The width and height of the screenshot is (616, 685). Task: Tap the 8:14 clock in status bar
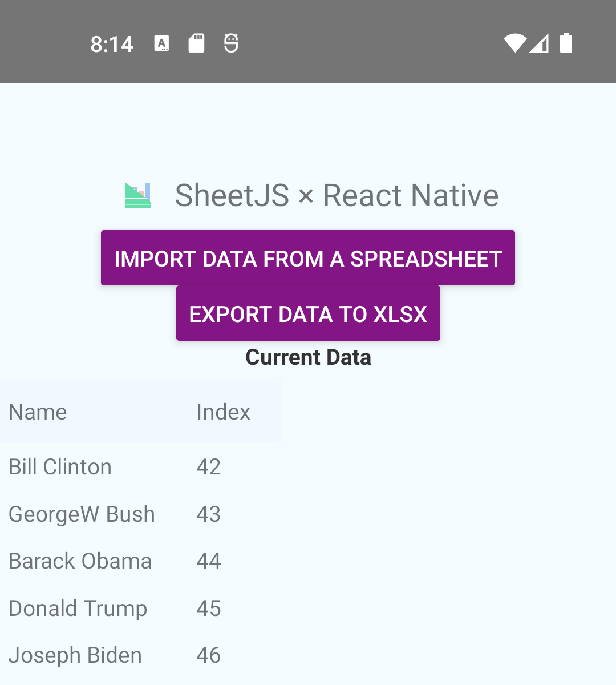(112, 43)
